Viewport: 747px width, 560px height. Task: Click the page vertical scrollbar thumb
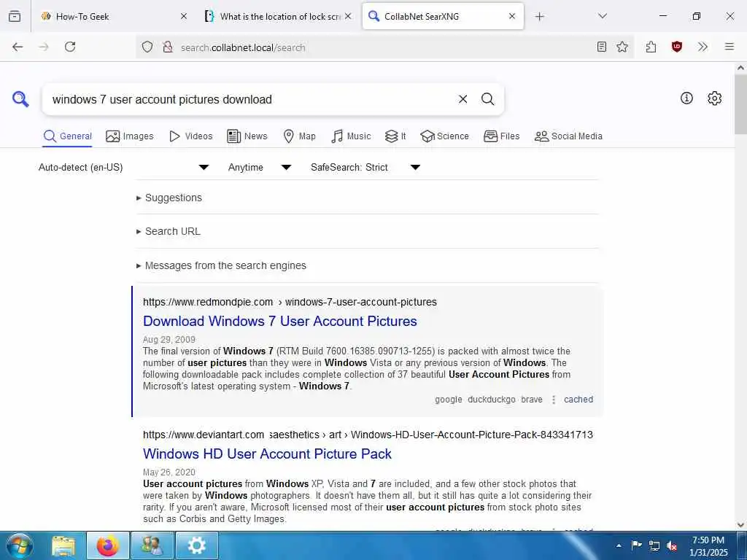pos(740,104)
